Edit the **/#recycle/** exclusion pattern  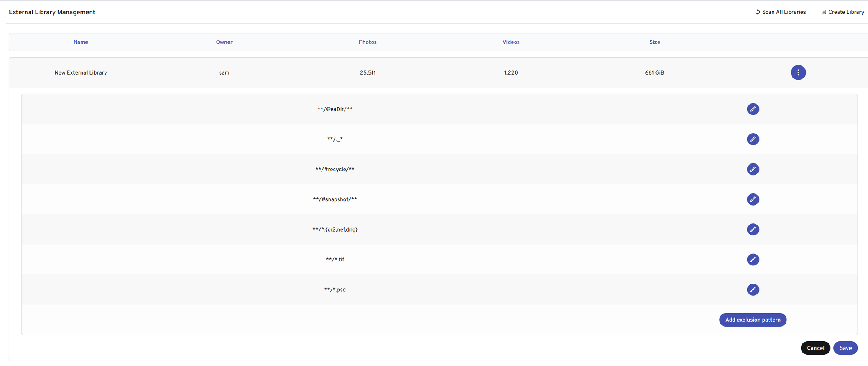tap(753, 169)
